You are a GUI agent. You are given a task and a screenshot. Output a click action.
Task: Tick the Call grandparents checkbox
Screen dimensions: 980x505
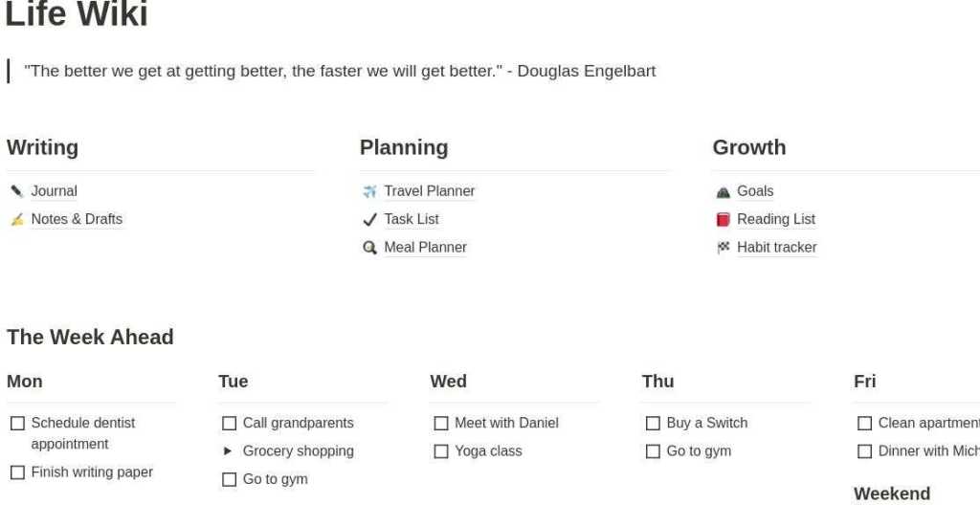pyautogui.click(x=229, y=423)
